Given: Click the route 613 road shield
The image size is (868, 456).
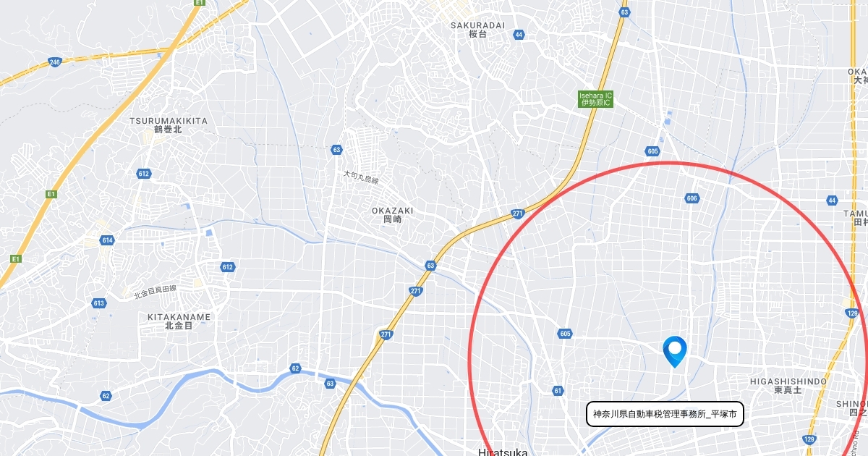Looking at the screenshot, I should pos(99,303).
